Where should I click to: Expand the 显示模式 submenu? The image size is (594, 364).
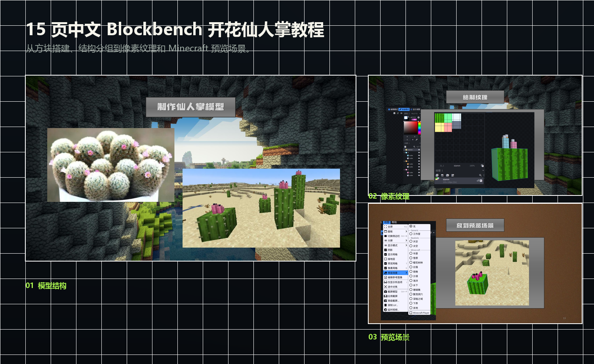click(x=395, y=245)
